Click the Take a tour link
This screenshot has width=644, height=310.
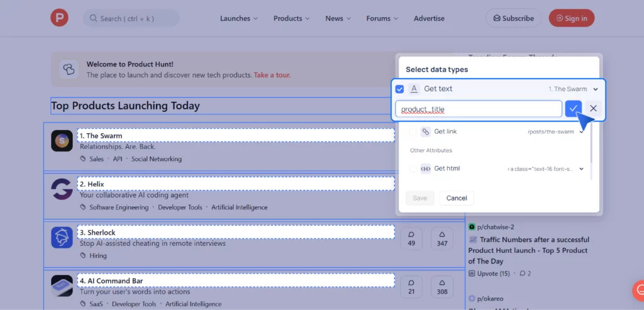[x=272, y=75]
